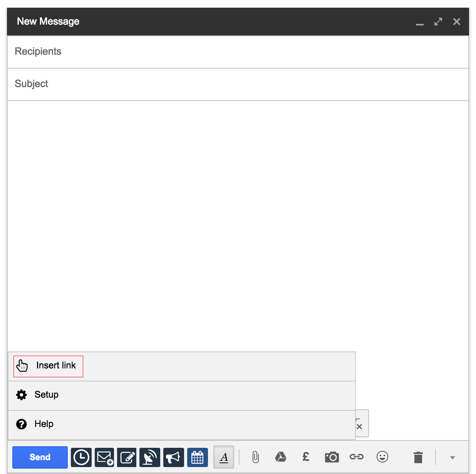The height and width of the screenshot is (474, 476).
Task: Open the emoji smiley picker
Action: 382,457
